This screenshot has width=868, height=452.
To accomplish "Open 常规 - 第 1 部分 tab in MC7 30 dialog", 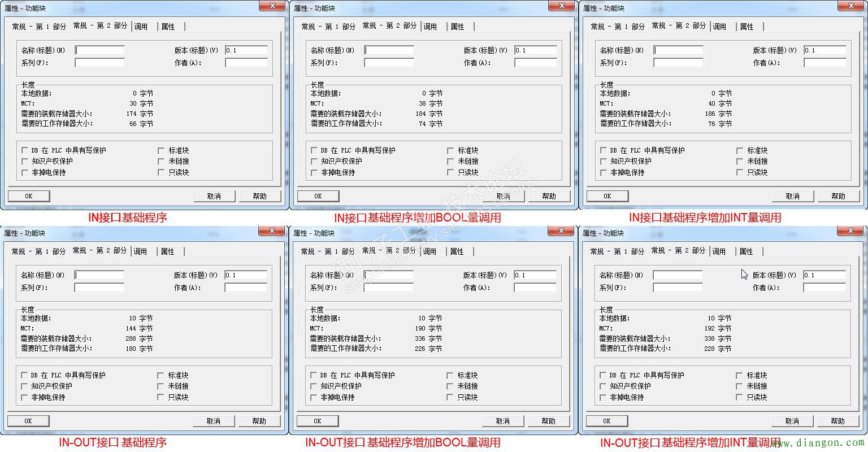I will click(40, 27).
